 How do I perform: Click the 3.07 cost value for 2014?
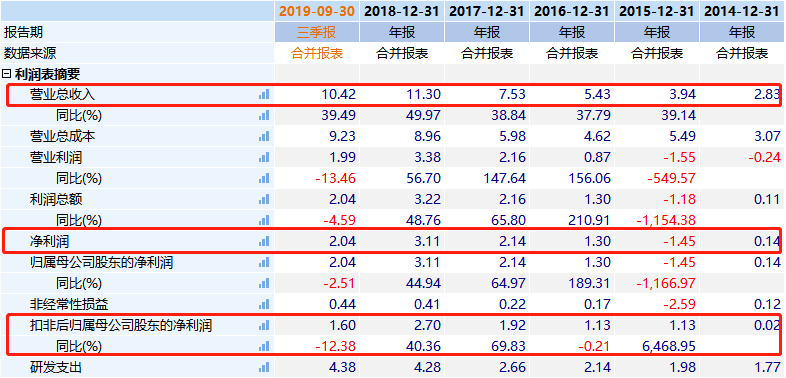click(x=768, y=136)
